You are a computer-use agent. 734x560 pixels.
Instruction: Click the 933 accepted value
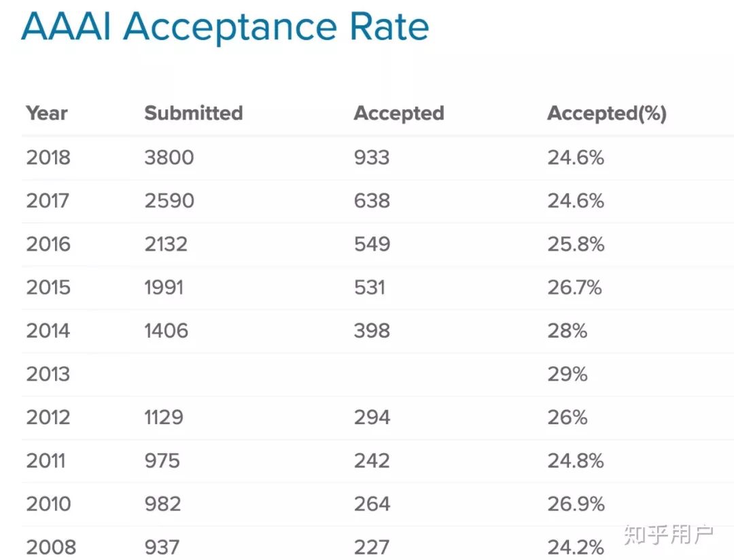372,157
